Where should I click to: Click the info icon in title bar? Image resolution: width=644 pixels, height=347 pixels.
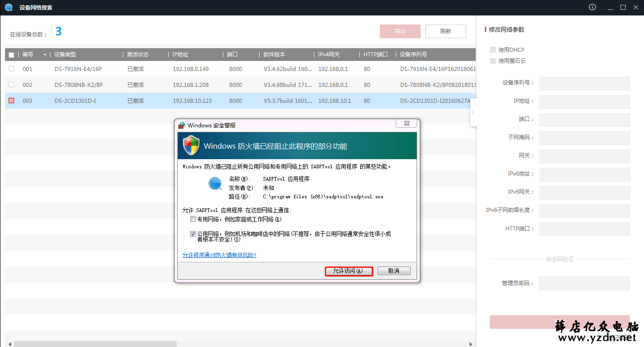(592, 7)
